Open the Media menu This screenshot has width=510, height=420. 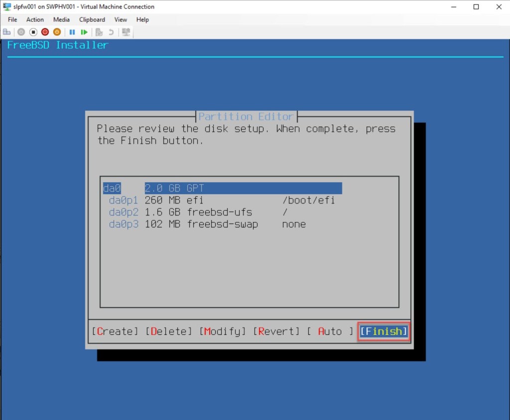pyautogui.click(x=61, y=19)
